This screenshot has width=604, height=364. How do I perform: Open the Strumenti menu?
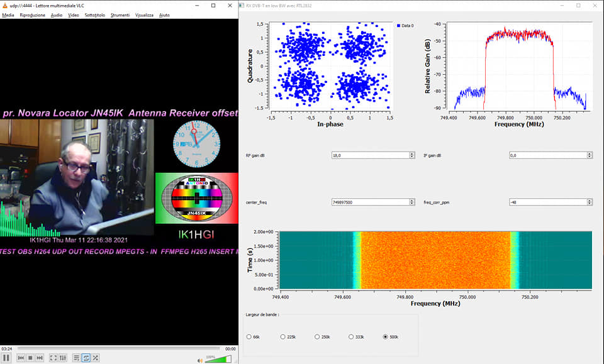(120, 14)
